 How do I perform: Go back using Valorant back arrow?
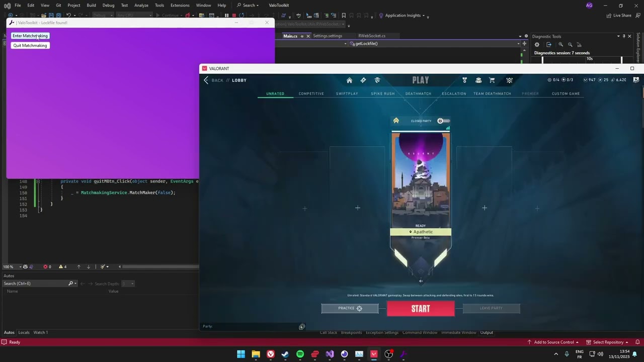point(206,80)
